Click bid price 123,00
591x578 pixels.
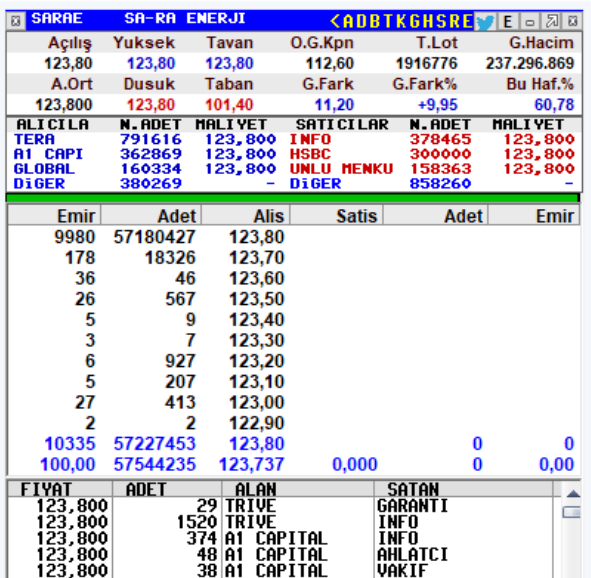click(256, 402)
